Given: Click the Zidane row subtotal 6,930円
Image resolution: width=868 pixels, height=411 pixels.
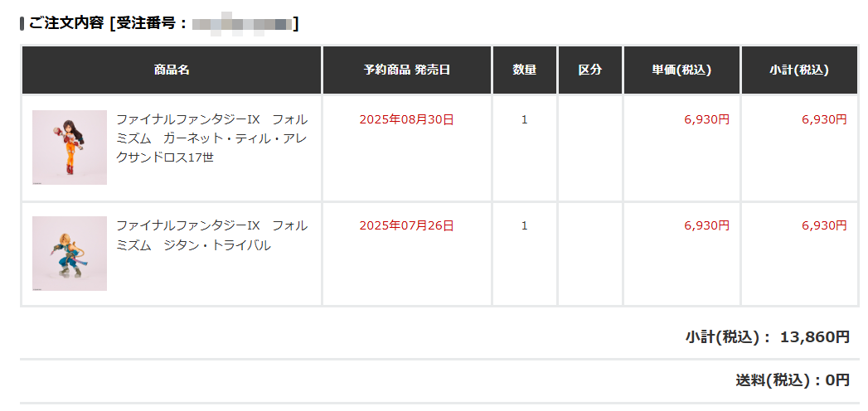Looking at the screenshot, I should click(824, 225).
